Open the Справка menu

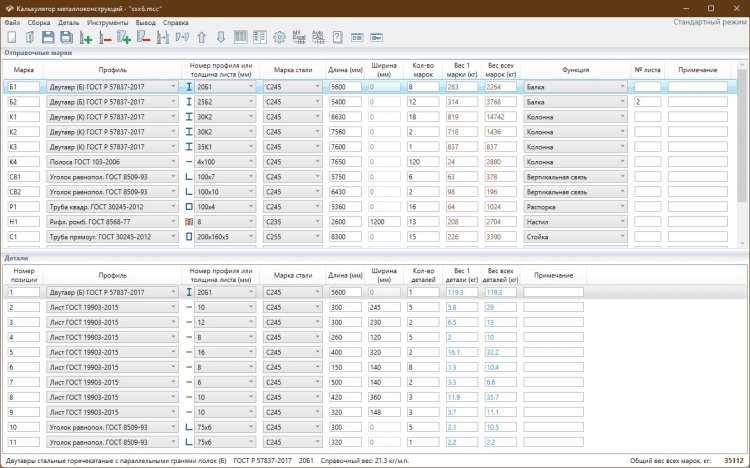pos(175,20)
